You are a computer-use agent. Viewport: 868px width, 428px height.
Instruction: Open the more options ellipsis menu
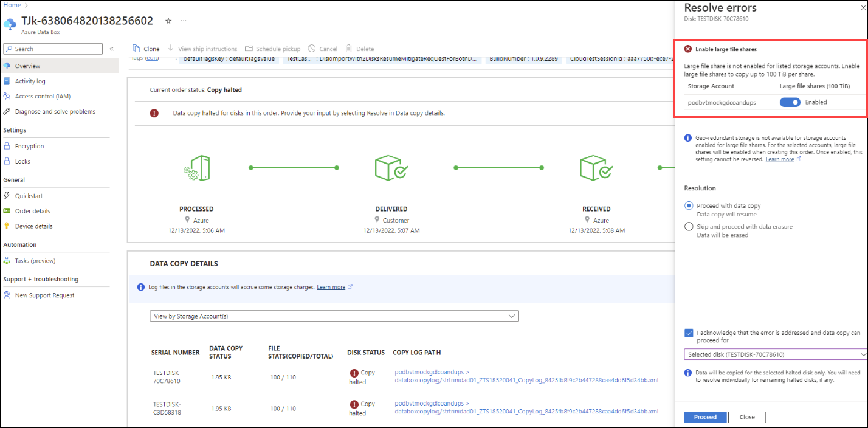point(184,21)
